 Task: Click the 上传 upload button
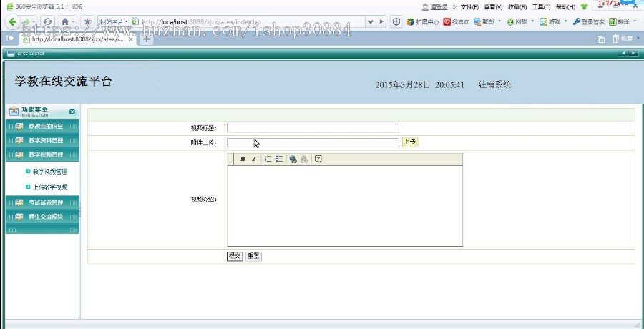[410, 142]
